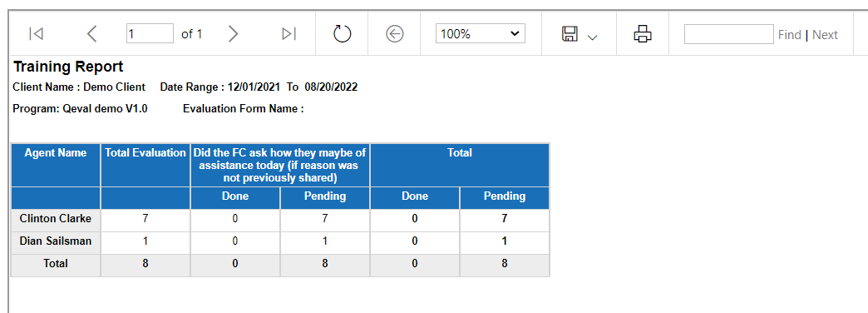Viewport: 868px width, 313px height.
Task: Click the Find link
Action: pyautogui.click(x=789, y=35)
